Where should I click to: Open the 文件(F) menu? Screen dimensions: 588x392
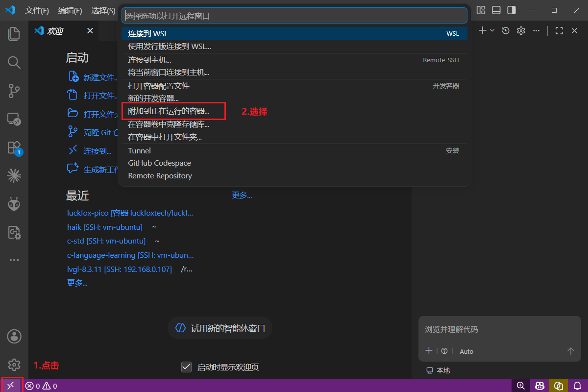click(37, 10)
